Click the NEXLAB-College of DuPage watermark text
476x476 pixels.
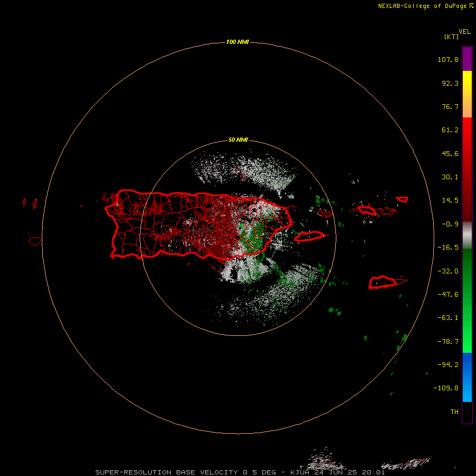425,6
